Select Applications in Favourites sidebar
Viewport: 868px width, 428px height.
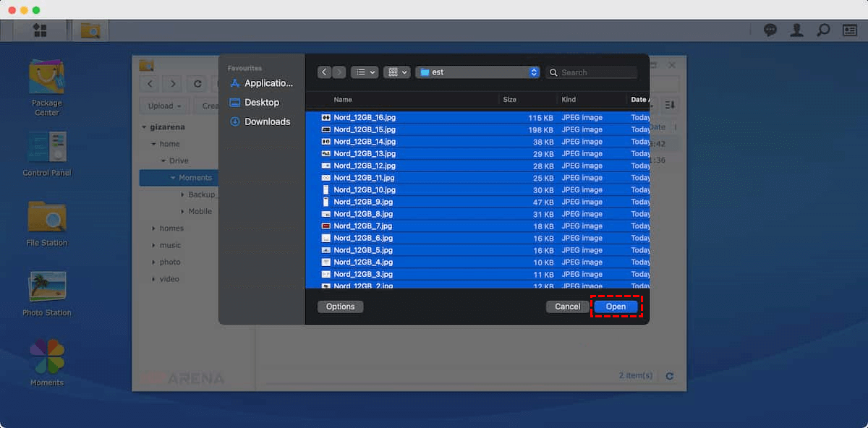point(261,83)
